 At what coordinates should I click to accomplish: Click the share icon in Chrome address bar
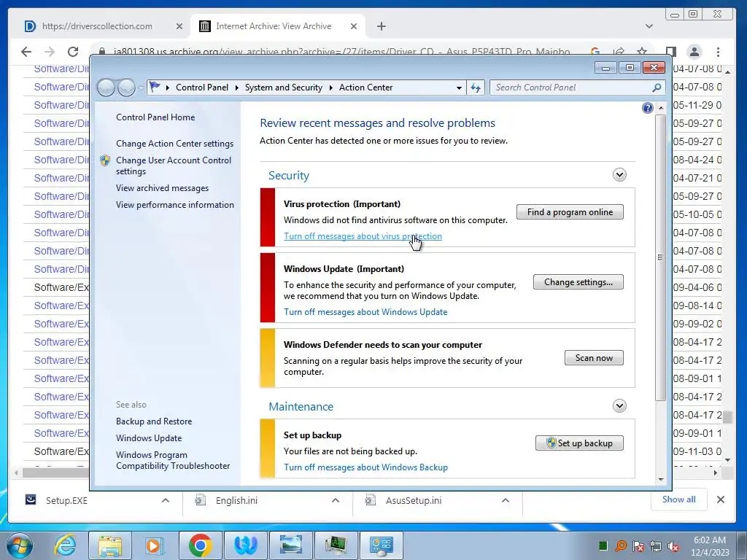[x=619, y=52]
